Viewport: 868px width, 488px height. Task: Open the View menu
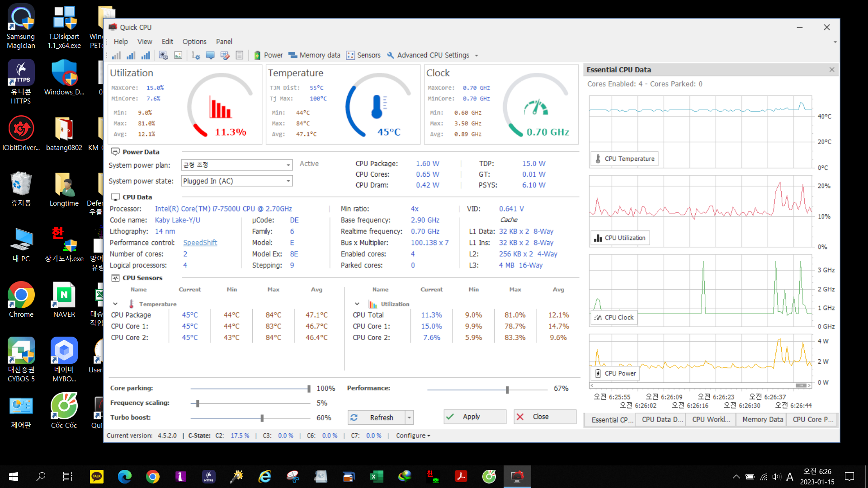pos(145,42)
